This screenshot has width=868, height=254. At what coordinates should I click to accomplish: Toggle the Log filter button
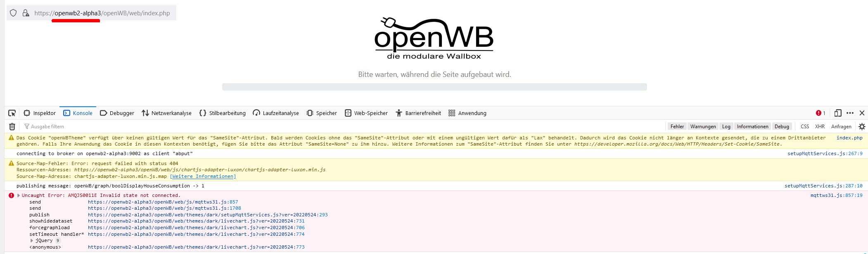(x=726, y=127)
